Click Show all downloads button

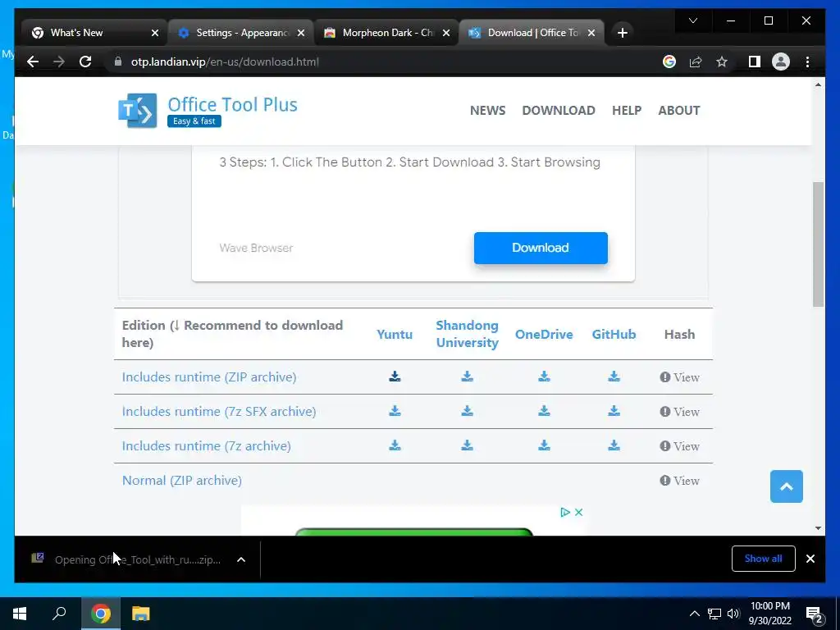764,559
